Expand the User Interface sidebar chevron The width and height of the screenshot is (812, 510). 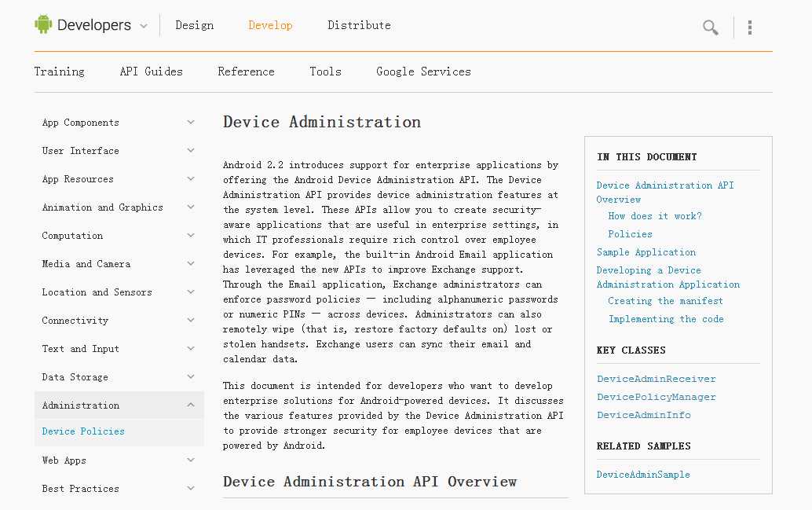coord(191,151)
